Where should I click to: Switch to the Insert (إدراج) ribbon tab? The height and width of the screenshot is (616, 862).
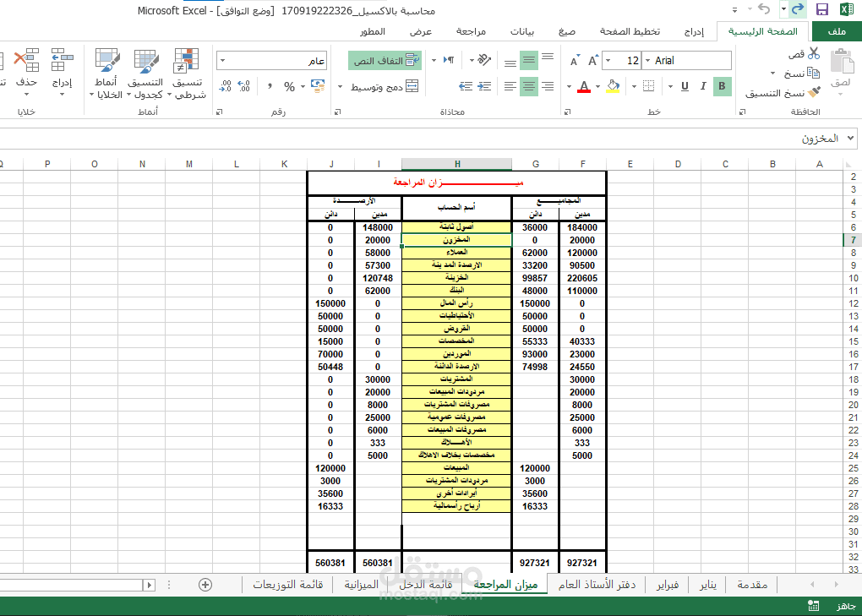[x=694, y=31]
